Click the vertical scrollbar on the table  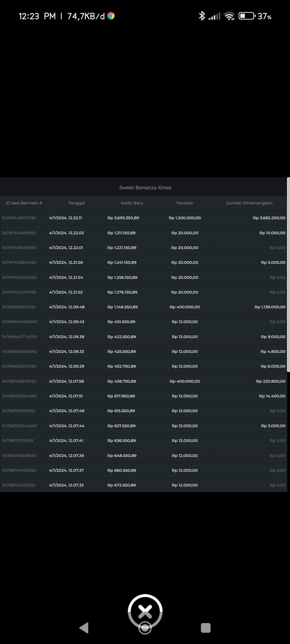coord(288,274)
